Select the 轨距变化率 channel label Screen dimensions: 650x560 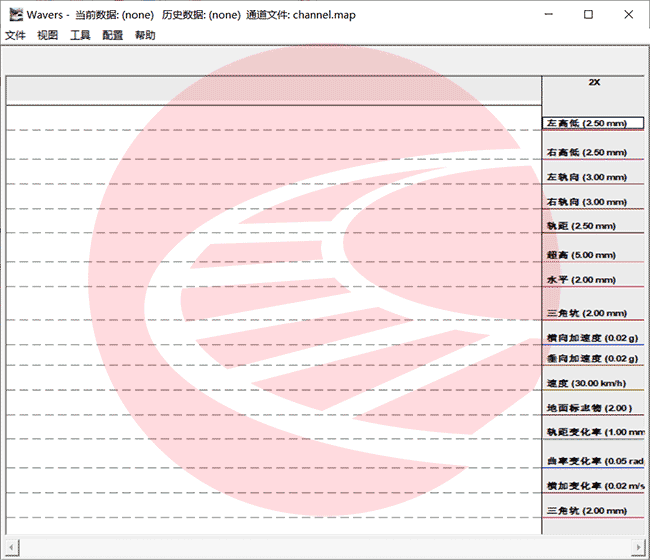(x=595, y=433)
